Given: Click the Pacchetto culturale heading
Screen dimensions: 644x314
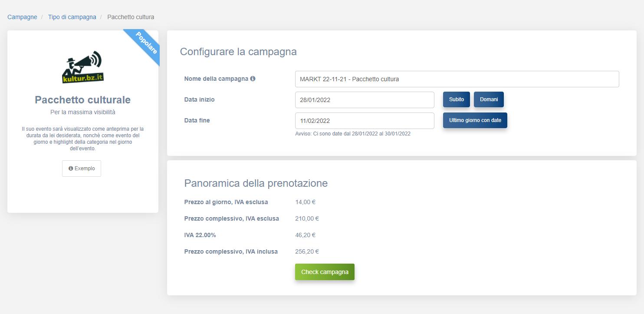Looking at the screenshot, I should [82, 100].
